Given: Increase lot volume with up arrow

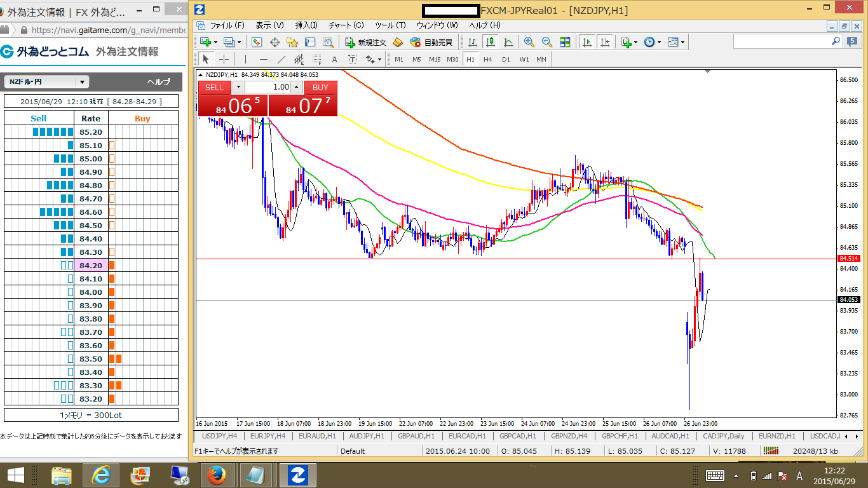Looking at the screenshot, I should click(296, 88).
